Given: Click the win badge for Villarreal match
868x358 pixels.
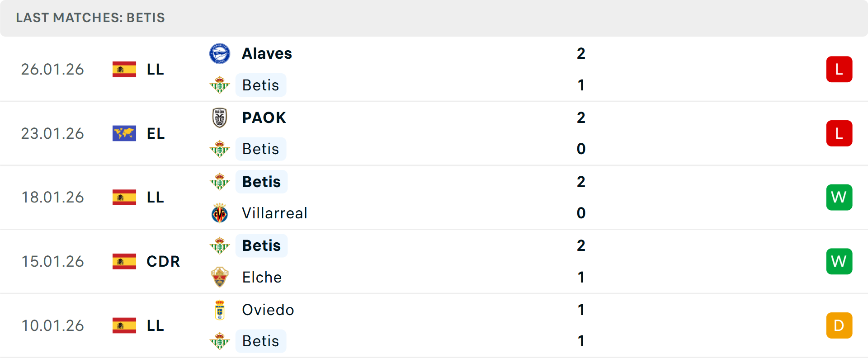Looking at the screenshot, I should coord(839,198).
